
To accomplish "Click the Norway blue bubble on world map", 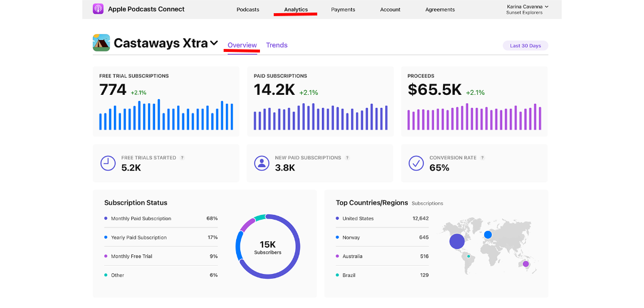I will 488,235.
